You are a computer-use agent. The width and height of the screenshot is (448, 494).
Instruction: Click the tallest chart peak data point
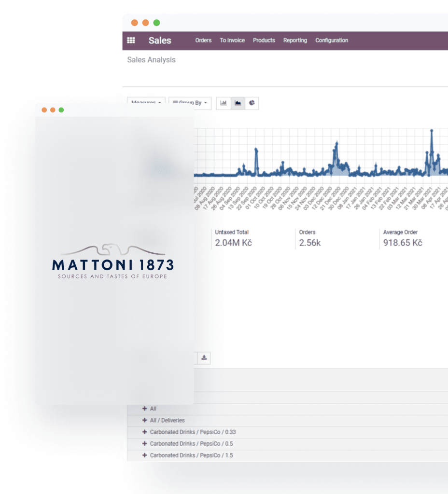[432, 130]
